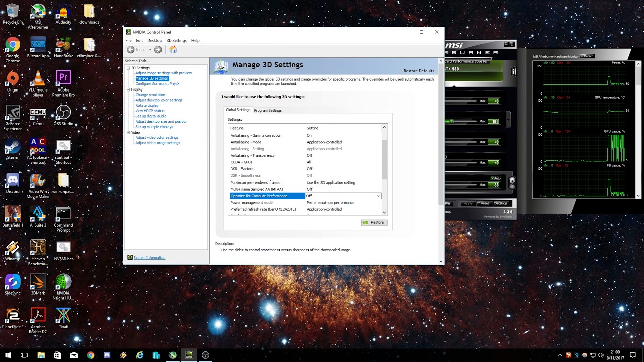
Task: Open the Windows Start menu
Action: click(x=8, y=355)
